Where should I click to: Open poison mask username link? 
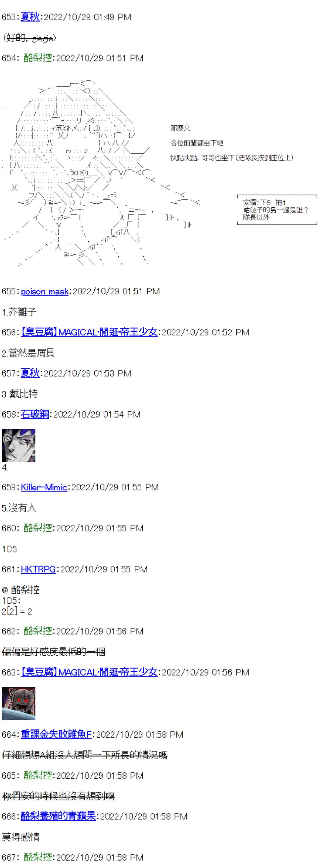45,291
